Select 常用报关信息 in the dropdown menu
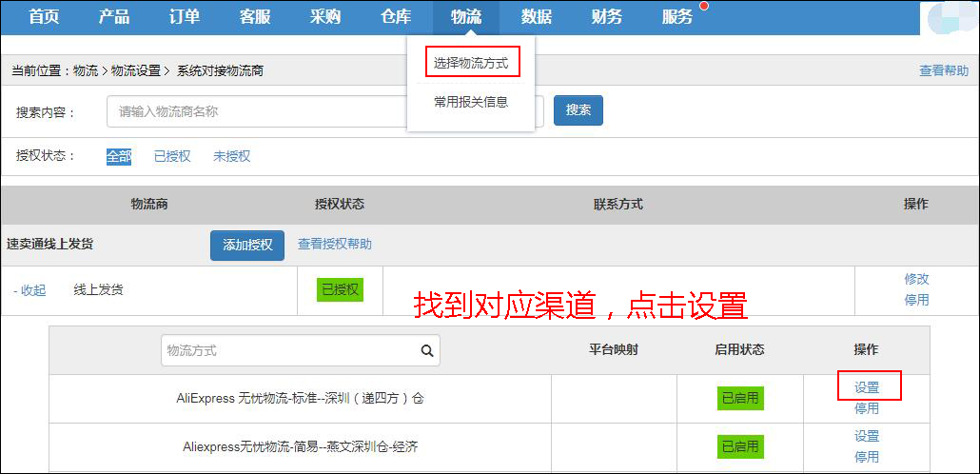This screenshot has height=474, width=980. [471, 102]
